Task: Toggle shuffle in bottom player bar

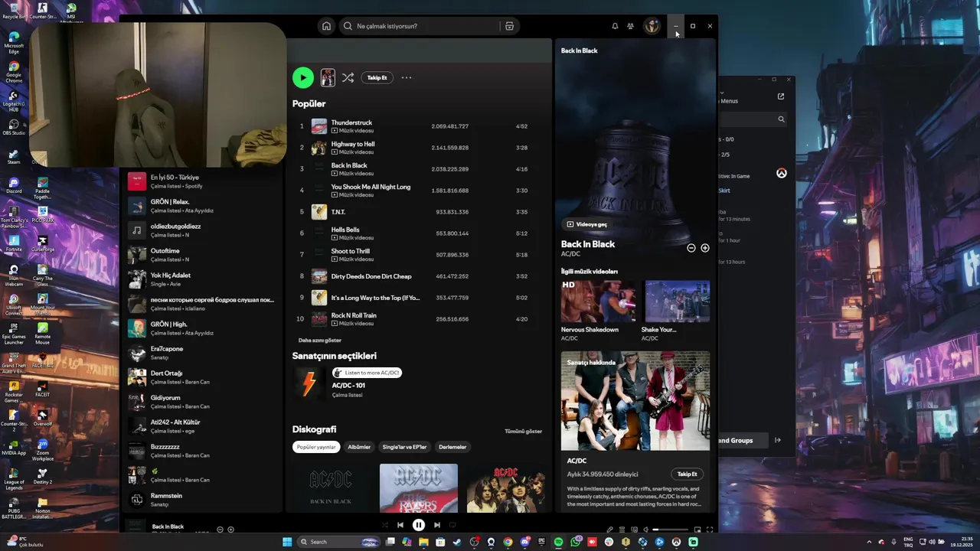Action: 385,525
